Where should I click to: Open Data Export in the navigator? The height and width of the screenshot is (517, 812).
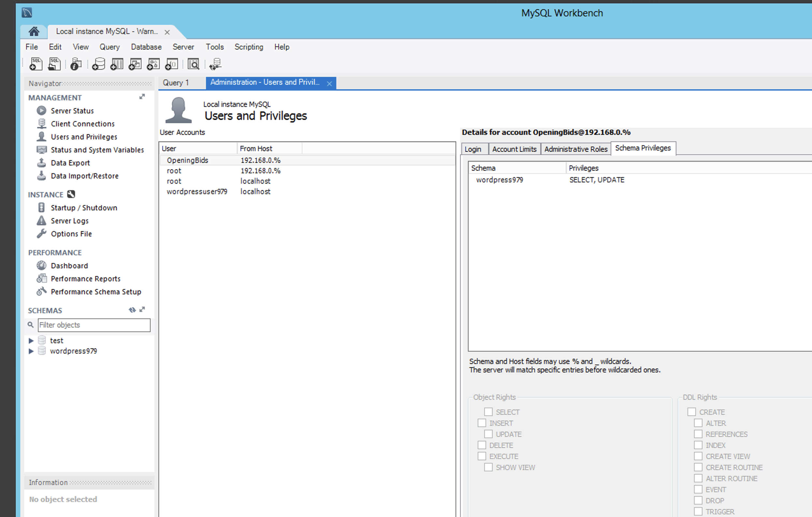click(70, 163)
